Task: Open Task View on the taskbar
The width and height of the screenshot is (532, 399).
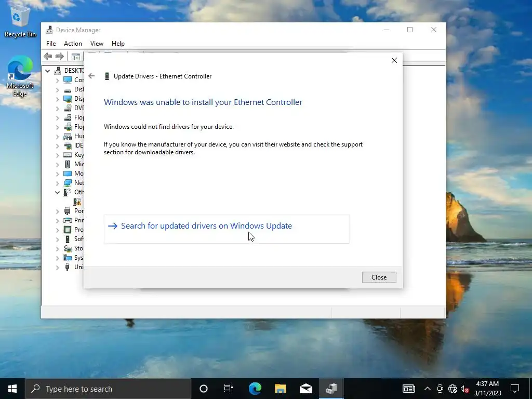Action: (x=229, y=389)
